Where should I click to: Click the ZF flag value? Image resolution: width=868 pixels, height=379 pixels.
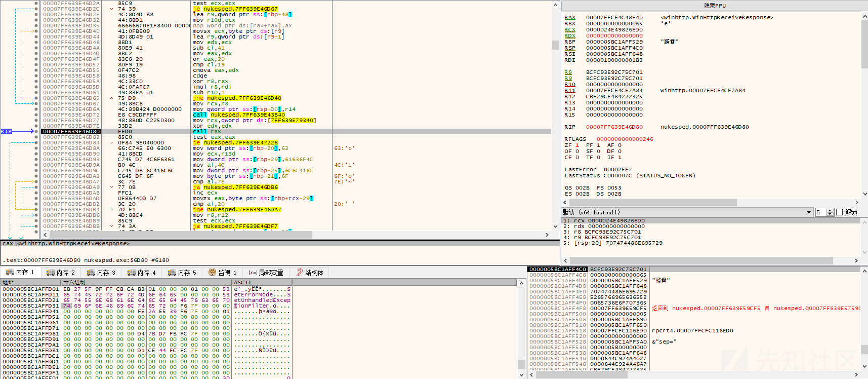point(577,145)
